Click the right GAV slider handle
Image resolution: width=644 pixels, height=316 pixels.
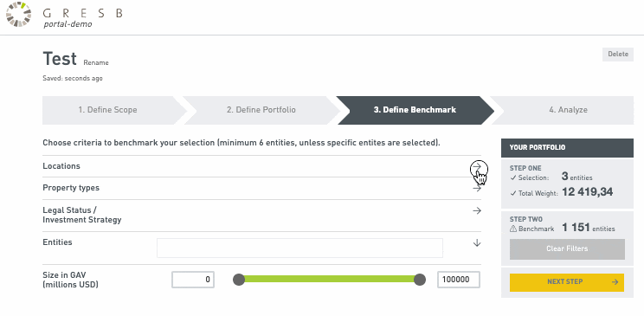(419, 280)
